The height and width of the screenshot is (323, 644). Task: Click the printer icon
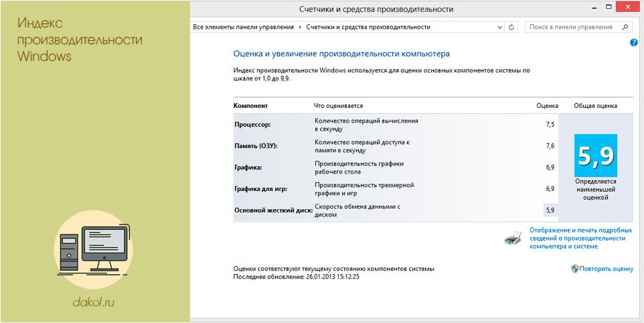pos(513,238)
